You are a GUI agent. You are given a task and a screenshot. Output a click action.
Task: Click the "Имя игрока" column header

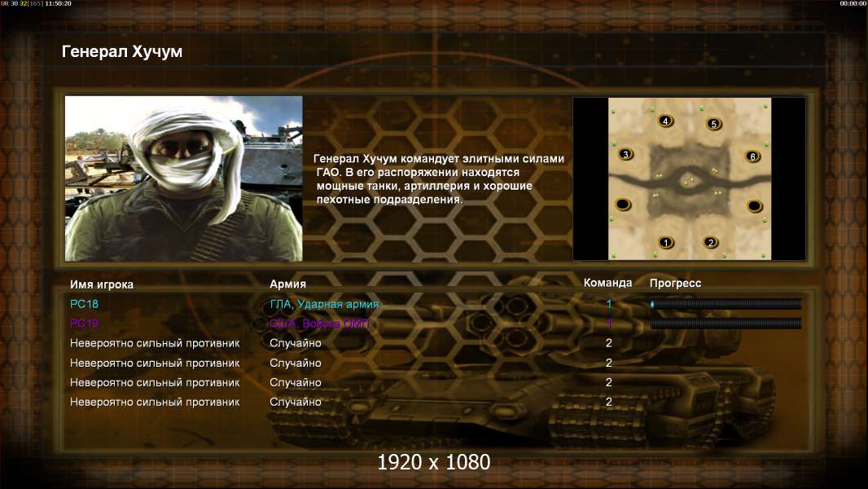tap(101, 284)
